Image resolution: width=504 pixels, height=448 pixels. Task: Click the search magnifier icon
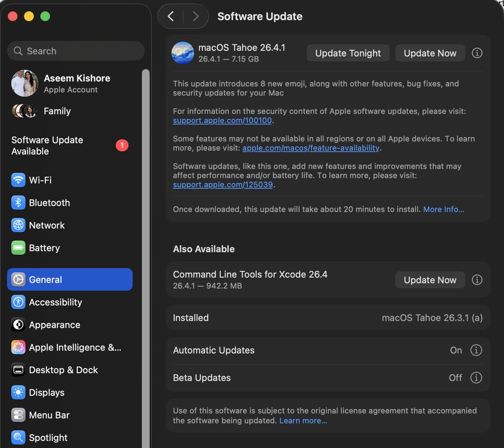pos(18,51)
